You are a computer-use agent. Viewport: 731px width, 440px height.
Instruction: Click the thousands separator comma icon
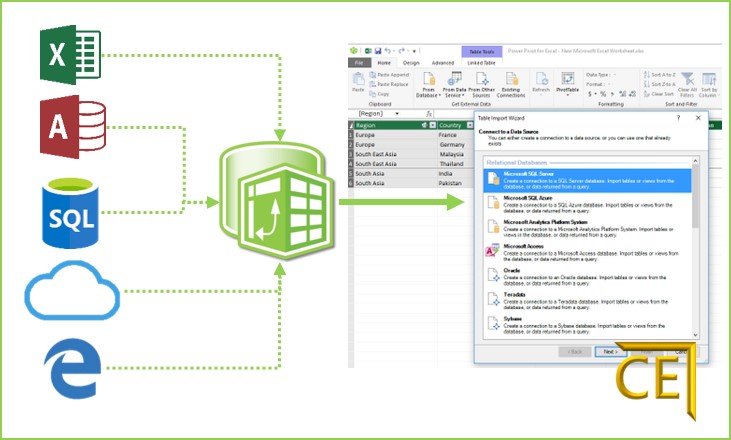(x=613, y=95)
